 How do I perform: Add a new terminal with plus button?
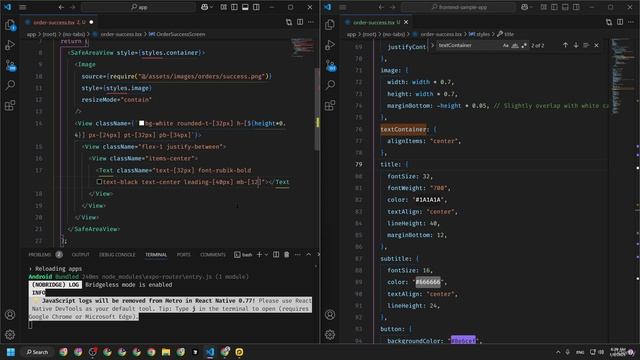[259, 254]
